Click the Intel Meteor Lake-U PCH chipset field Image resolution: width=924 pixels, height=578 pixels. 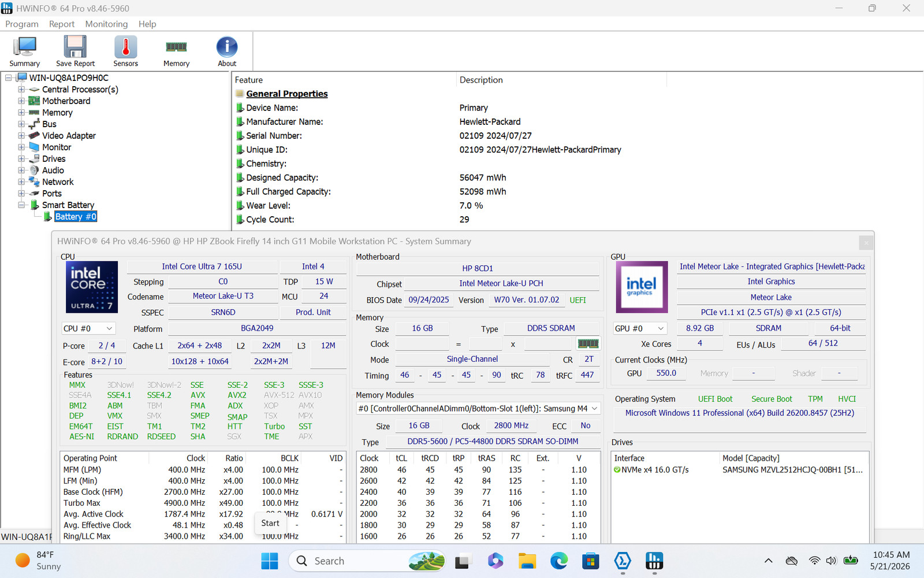501,283
